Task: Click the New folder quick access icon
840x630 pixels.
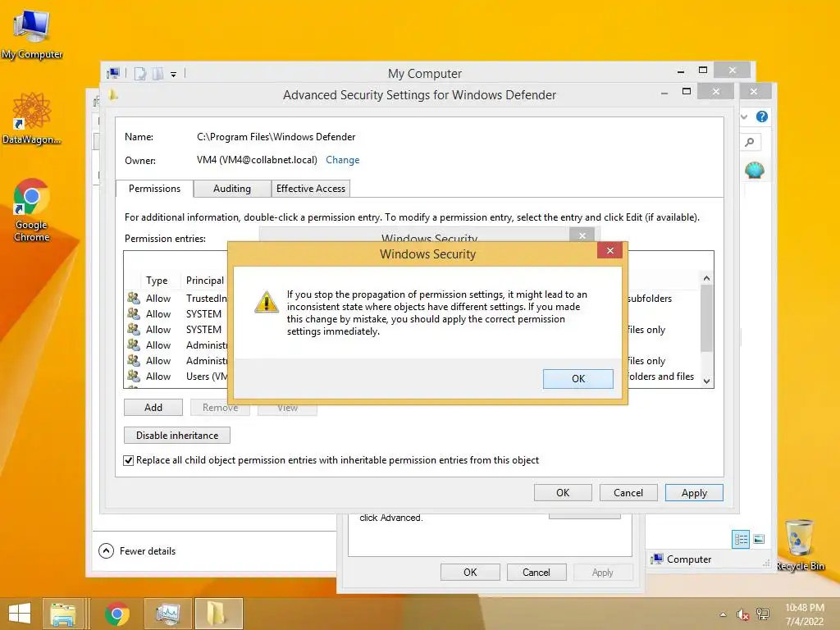Action: [x=157, y=74]
